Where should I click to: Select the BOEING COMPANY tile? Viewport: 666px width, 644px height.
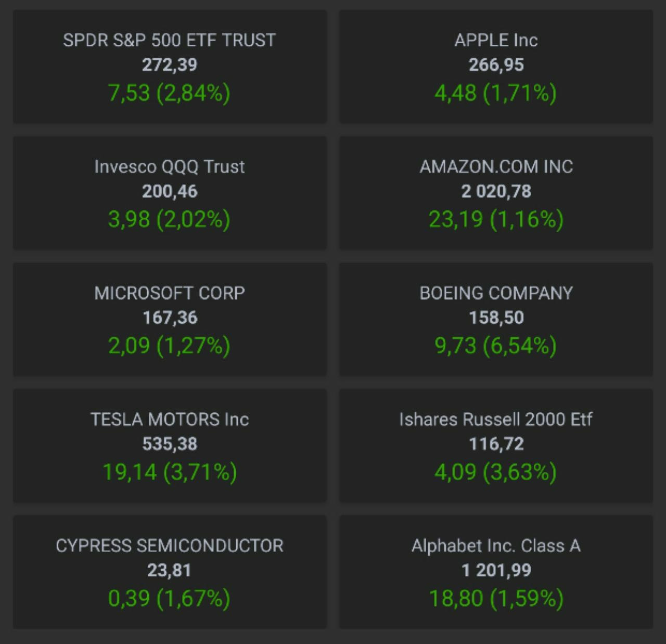[496, 319]
